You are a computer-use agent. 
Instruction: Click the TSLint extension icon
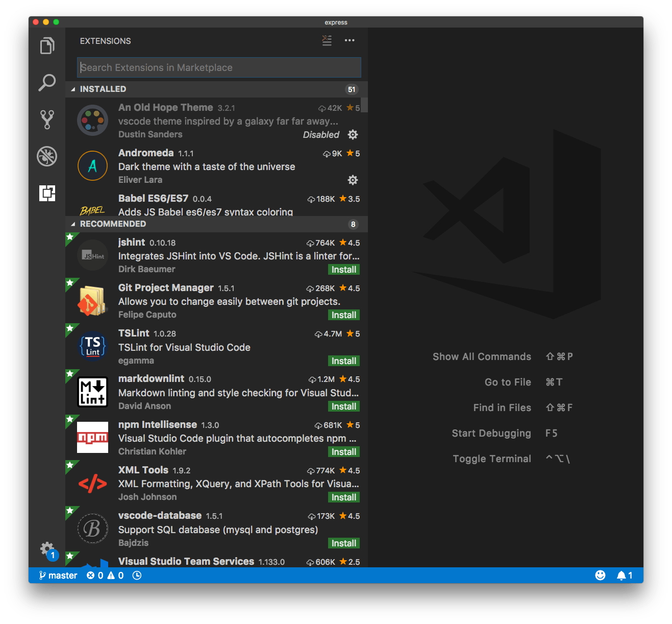[92, 346]
